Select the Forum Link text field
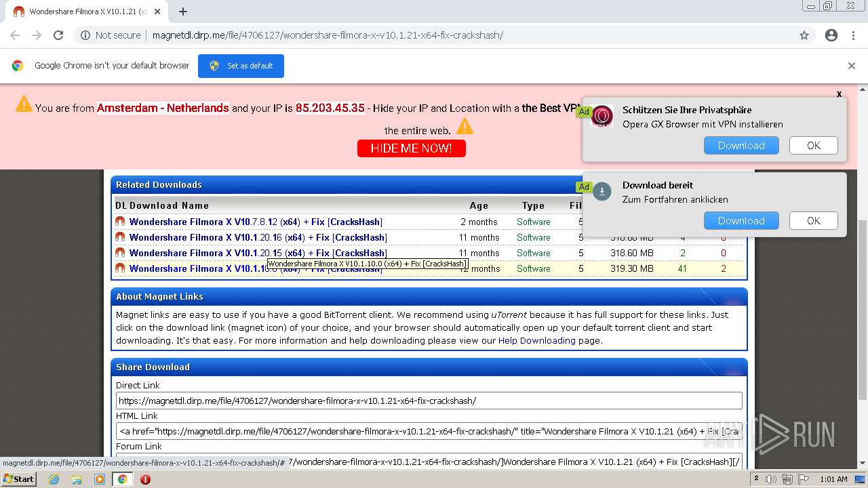This screenshot has width=868, height=488. coord(429,462)
